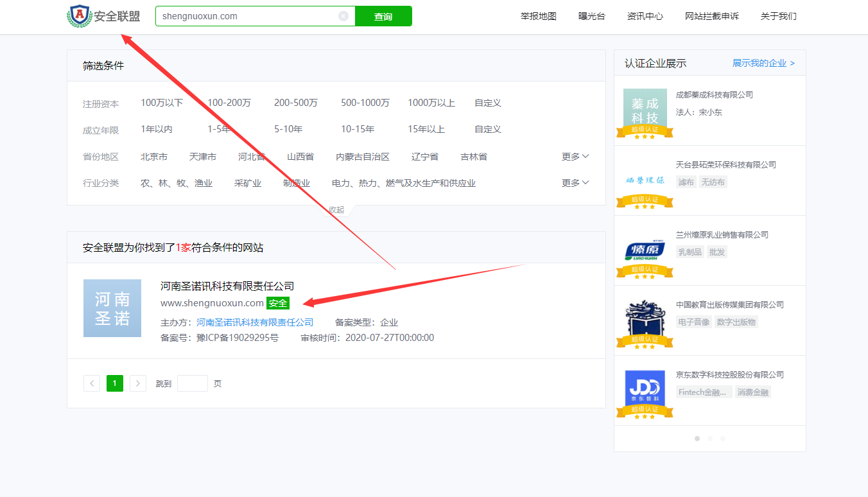Focus the 跳到 page number input

coord(193,383)
